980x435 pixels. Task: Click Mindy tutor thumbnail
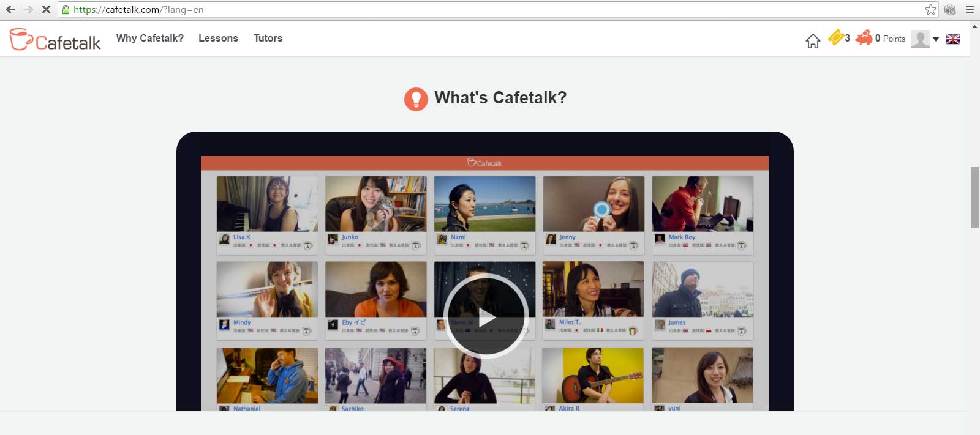click(x=267, y=289)
